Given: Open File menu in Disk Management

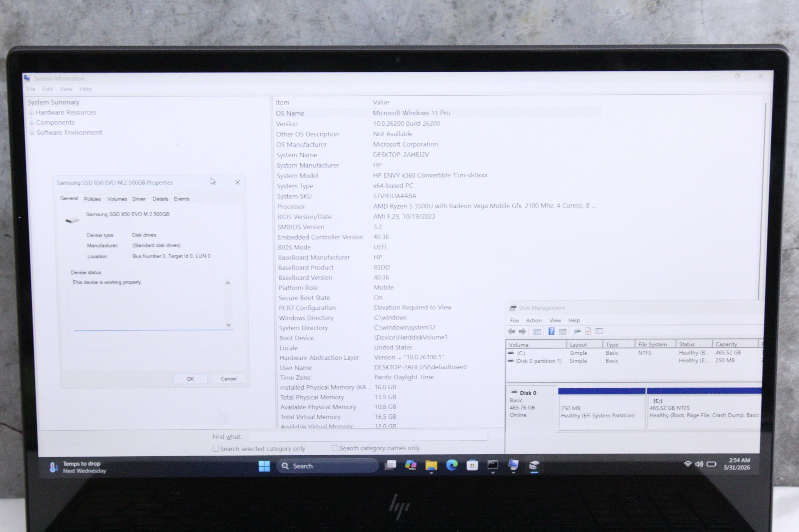Looking at the screenshot, I should pyautogui.click(x=514, y=320).
